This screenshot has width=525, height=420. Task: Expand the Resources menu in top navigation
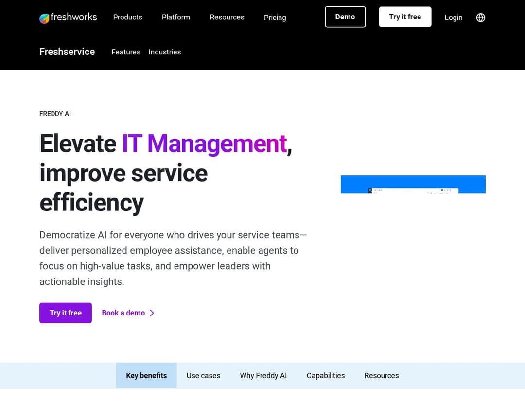point(227,17)
